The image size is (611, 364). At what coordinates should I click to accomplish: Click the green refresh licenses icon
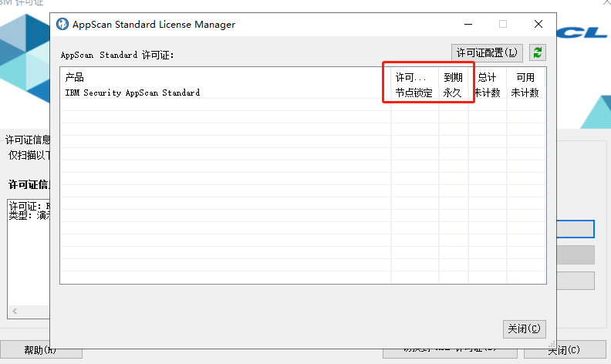[538, 52]
